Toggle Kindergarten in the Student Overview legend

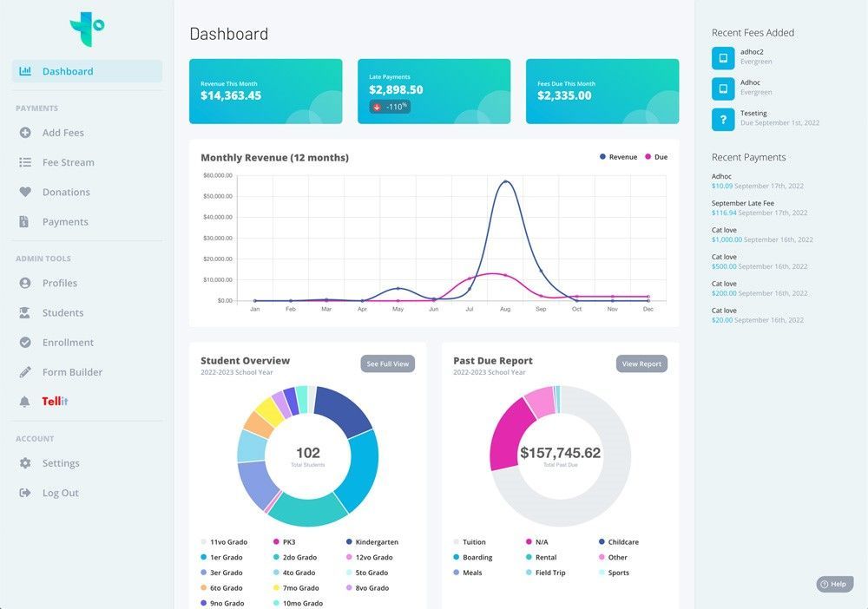372,542
